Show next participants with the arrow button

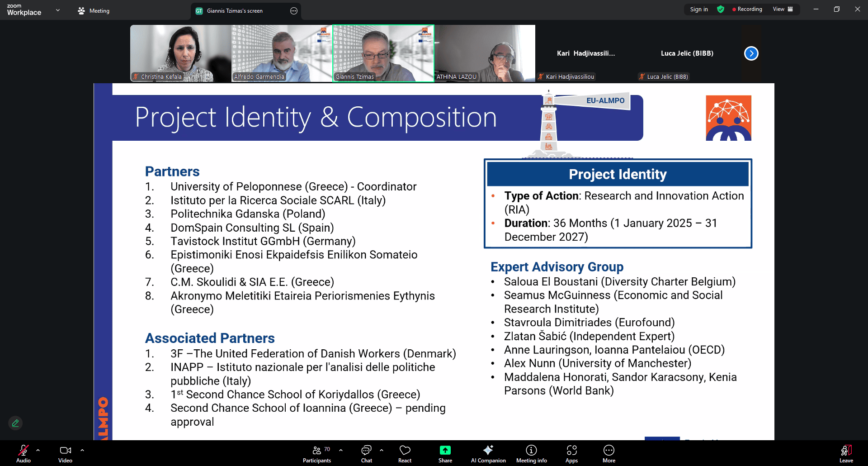point(751,53)
